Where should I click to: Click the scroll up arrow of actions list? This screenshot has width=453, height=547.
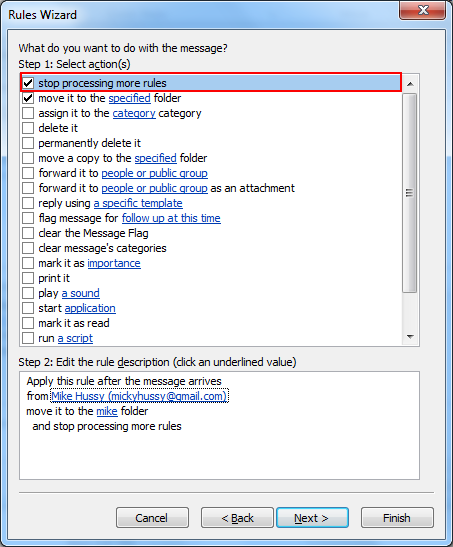click(410, 84)
